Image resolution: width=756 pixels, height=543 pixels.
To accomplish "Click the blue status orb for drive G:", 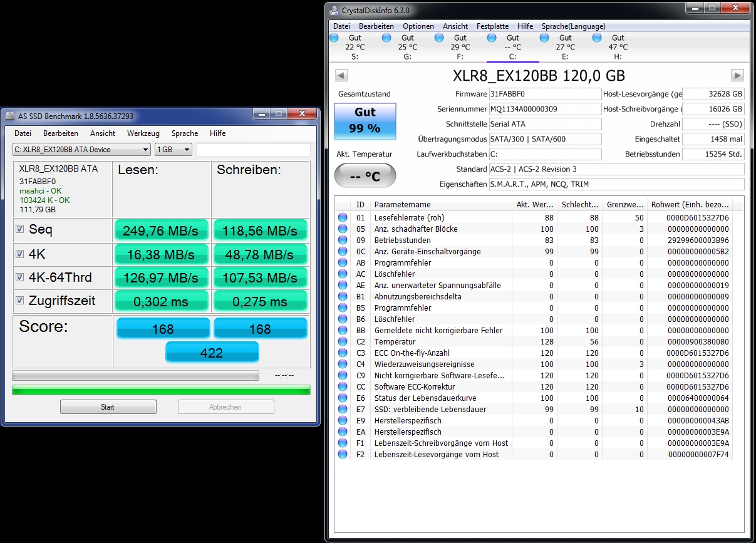I will click(x=388, y=39).
